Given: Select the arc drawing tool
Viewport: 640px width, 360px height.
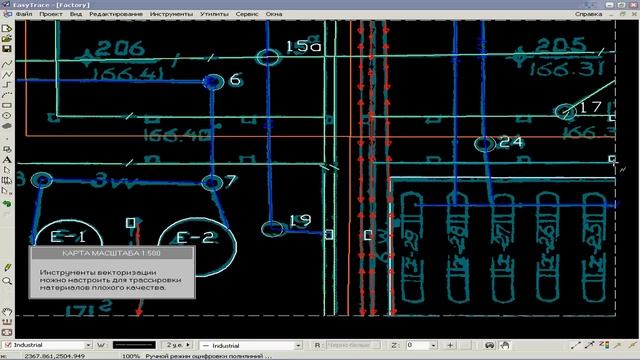Looking at the screenshot, I should [7, 95].
